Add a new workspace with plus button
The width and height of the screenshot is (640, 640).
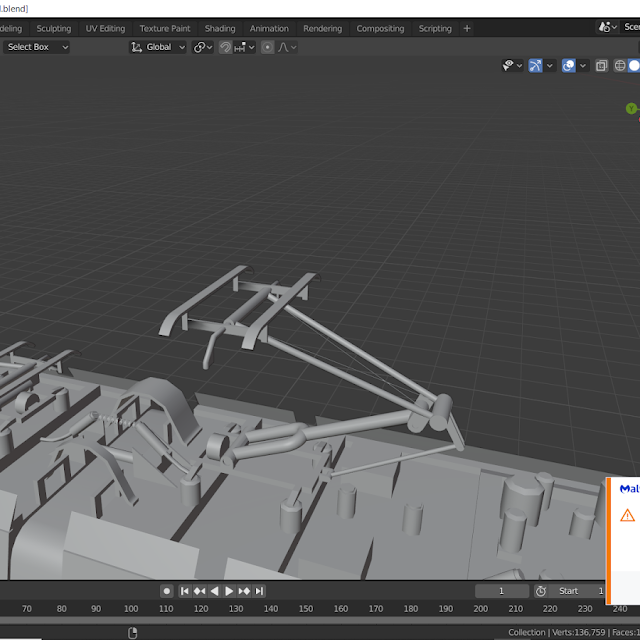point(466,28)
